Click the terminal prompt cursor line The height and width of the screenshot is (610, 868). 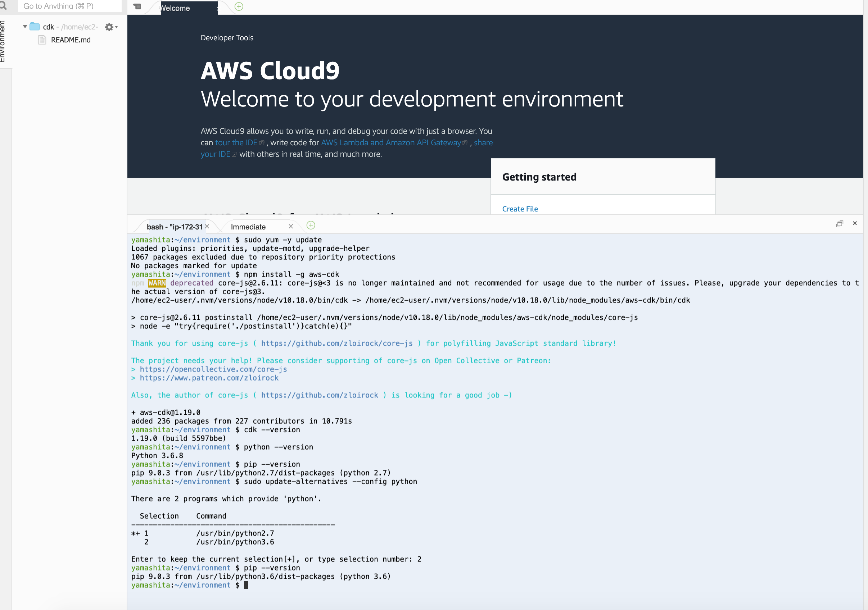click(190, 585)
